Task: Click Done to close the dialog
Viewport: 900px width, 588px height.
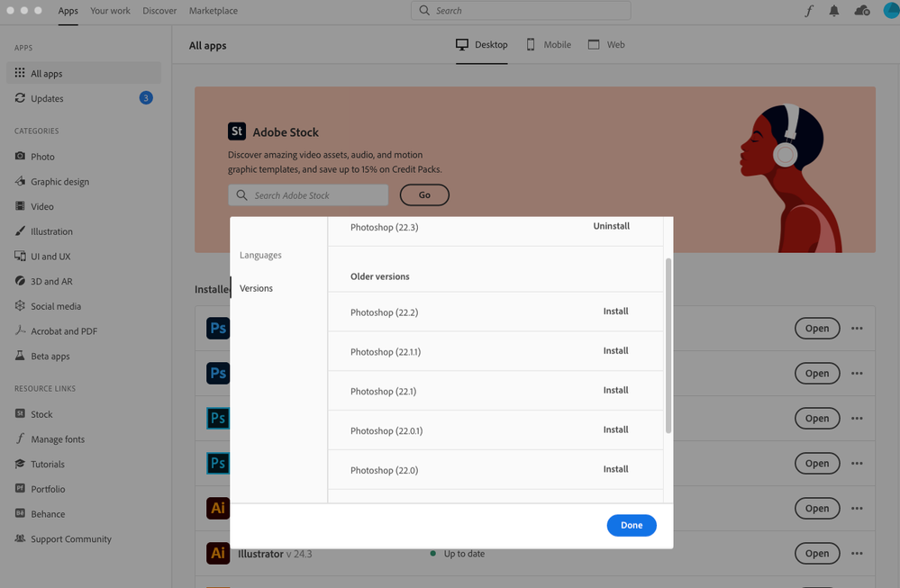Action: click(632, 526)
